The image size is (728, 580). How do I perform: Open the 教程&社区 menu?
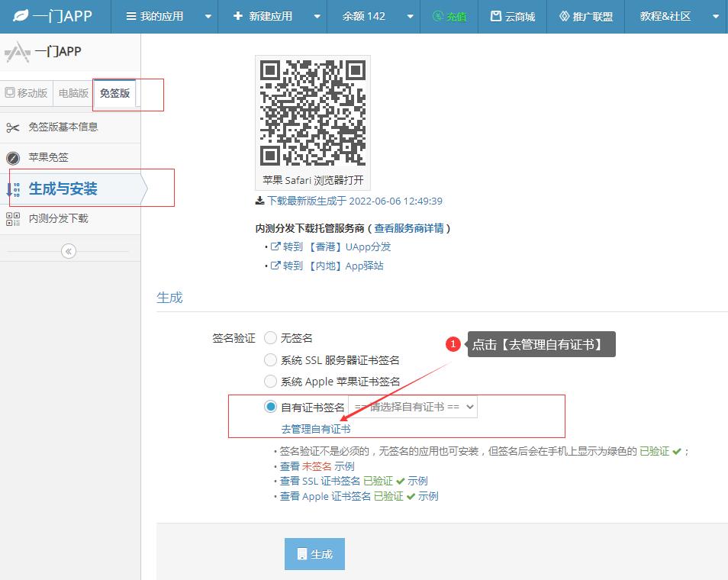(x=665, y=16)
